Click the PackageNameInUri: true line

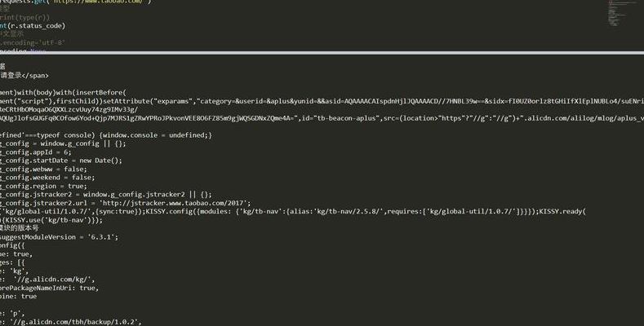pos(49,289)
